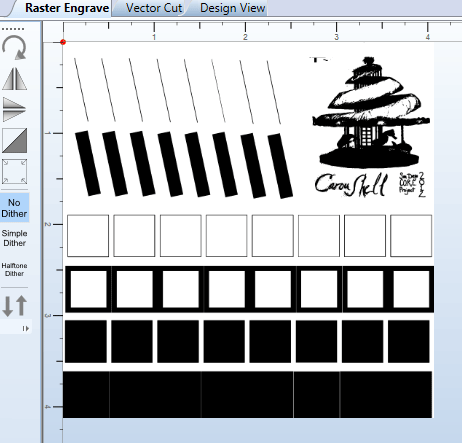Open the Design View tab
The width and height of the screenshot is (462, 443).
tap(232, 8)
